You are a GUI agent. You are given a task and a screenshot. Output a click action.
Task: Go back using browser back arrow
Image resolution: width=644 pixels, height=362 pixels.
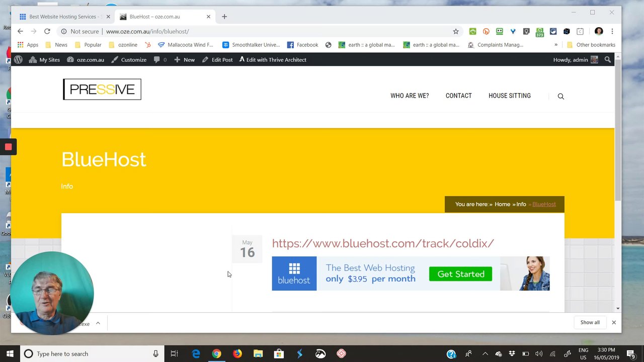coord(20,31)
